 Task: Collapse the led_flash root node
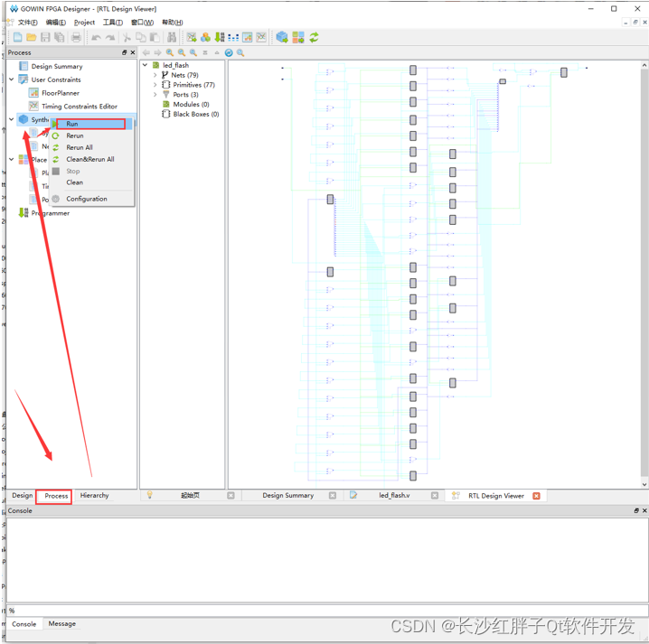click(146, 65)
